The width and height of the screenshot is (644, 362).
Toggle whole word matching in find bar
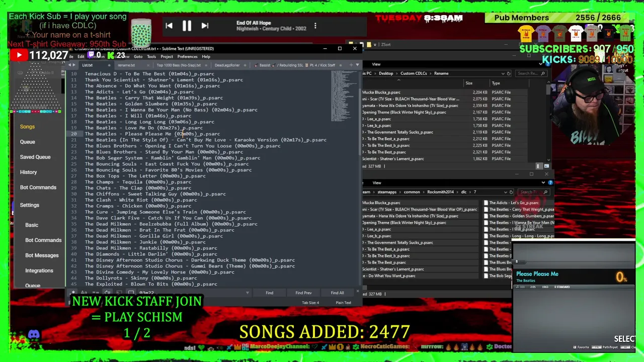tap(95, 293)
